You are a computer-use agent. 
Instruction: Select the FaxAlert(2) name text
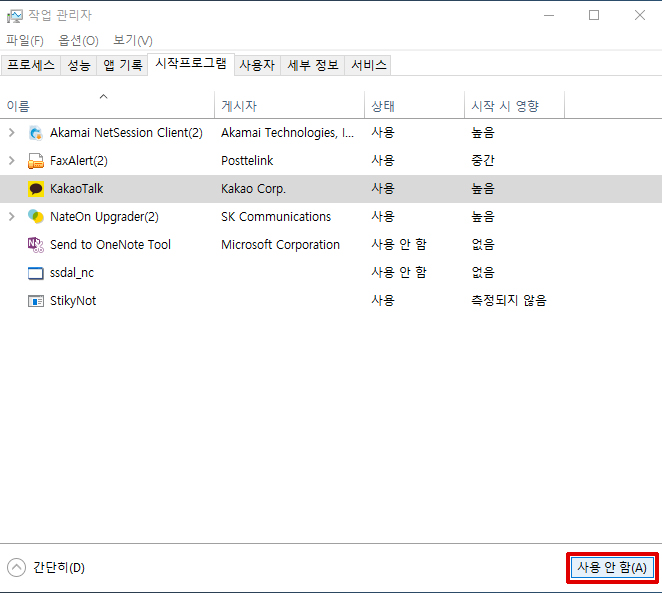pyautogui.click(x=79, y=161)
